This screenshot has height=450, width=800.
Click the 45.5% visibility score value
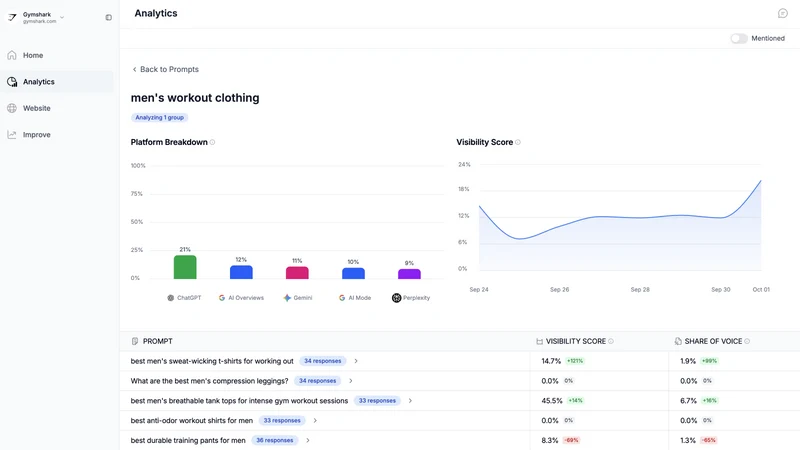(552, 401)
